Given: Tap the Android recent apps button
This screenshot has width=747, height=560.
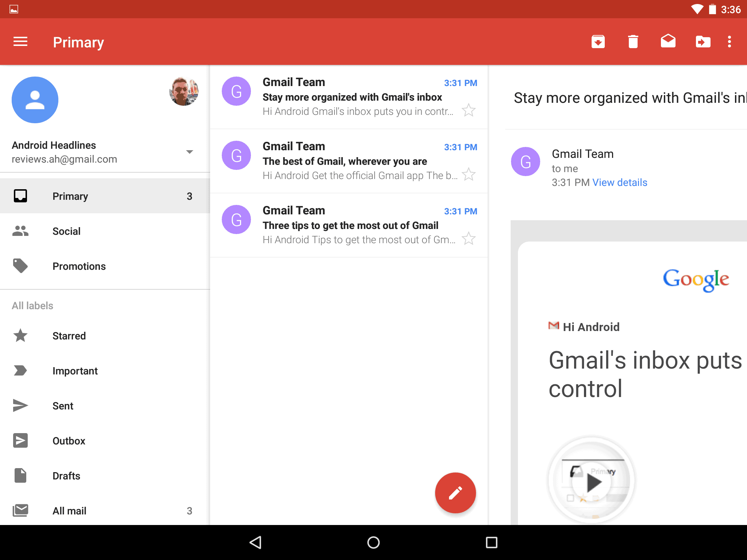Looking at the screenshot, I should 491,542.
